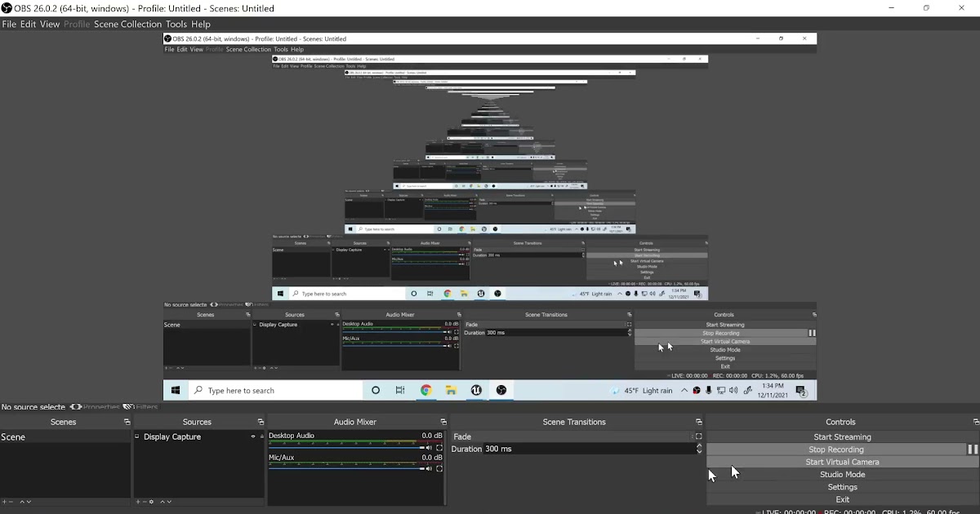Move scene up with the arrow icon

coord(23,502)
